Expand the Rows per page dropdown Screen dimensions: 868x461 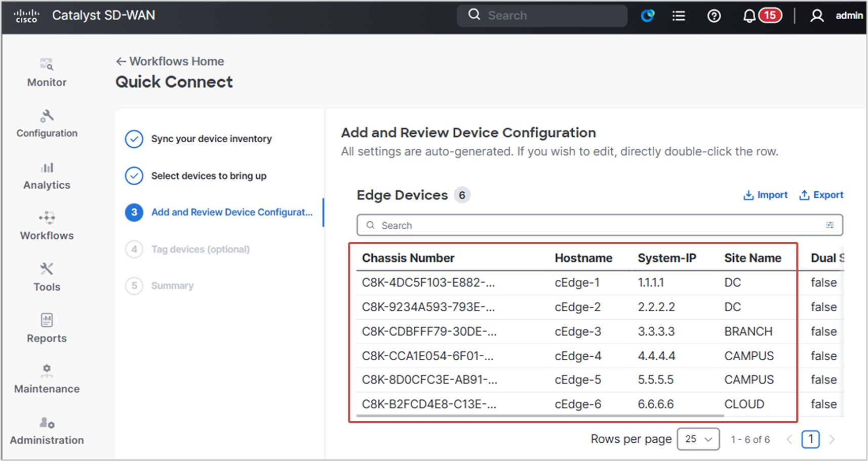[x=698, y=439]
